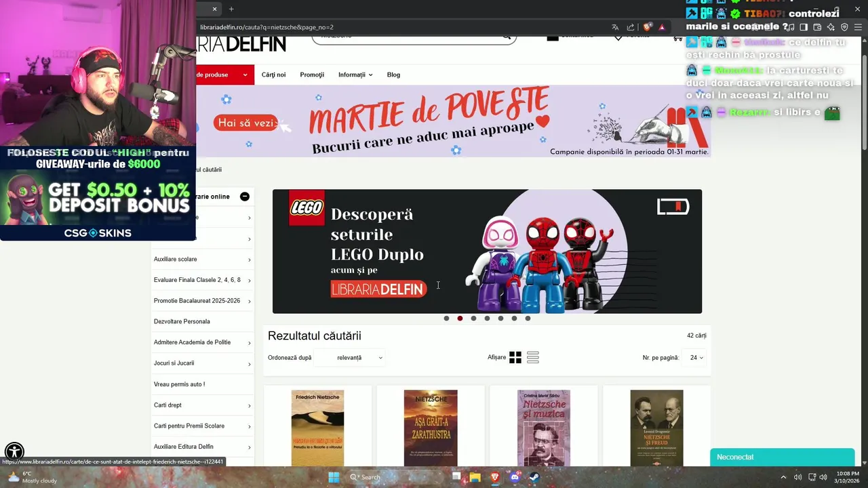Screen dimensions: 868x488
Task: Click the translate page icon
Action: [615, 27]
